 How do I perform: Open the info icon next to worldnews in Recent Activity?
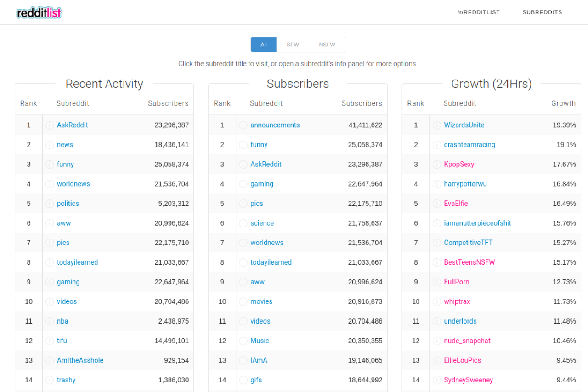(49, 184)
